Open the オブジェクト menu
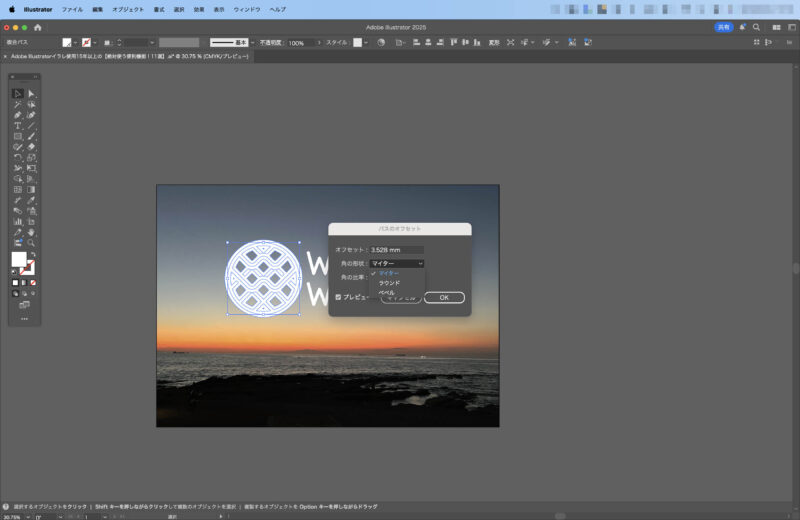The image size is (800, 520). pos(128,8)
